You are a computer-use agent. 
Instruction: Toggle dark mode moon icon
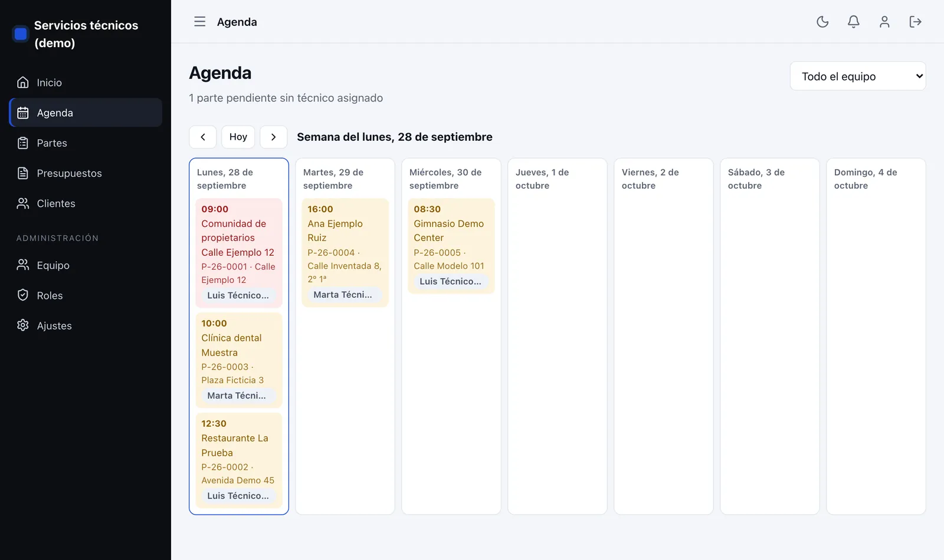[822, 22]
